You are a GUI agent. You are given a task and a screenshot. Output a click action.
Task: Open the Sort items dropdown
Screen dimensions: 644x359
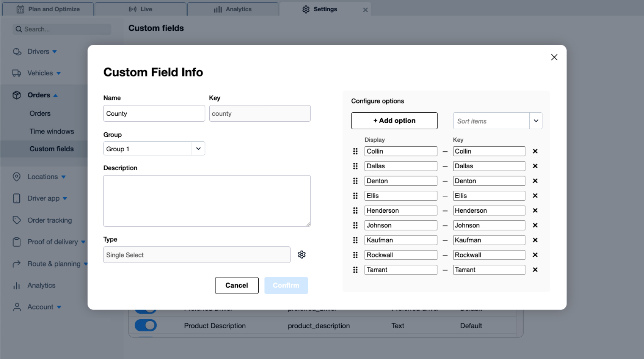(536, 120)
